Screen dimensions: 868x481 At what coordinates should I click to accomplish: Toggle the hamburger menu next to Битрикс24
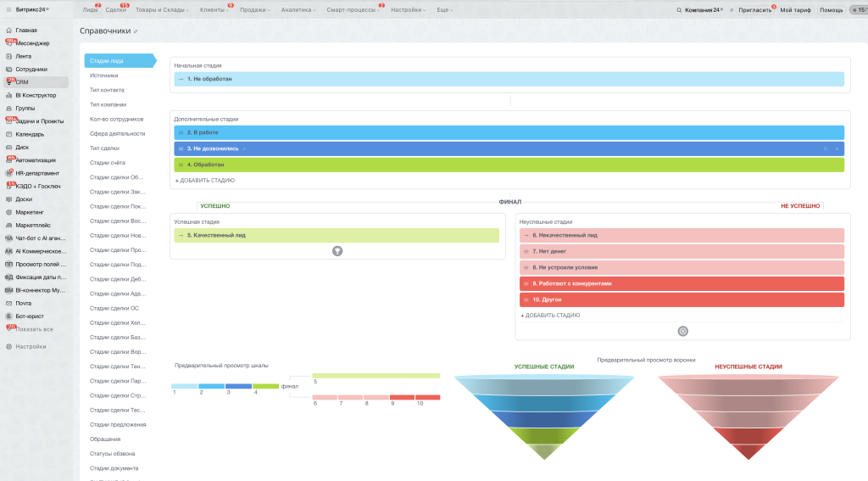(x=8, y=9)
